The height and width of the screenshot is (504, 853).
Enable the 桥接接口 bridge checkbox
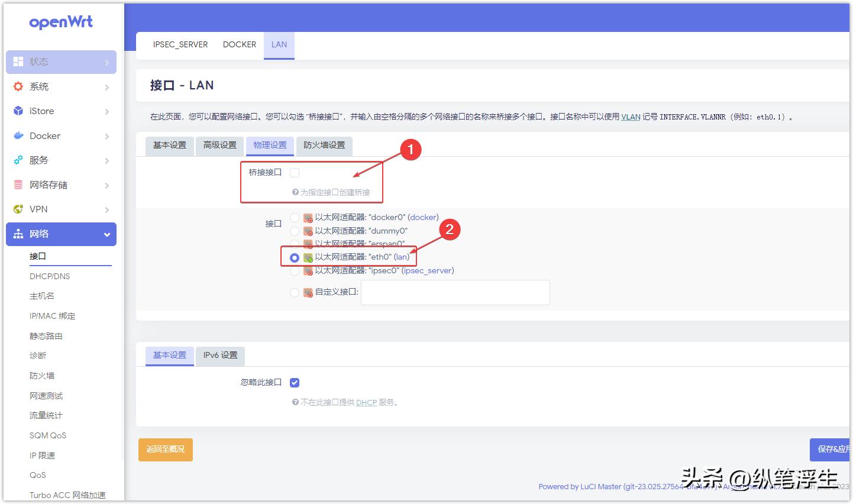click(294, 172)
